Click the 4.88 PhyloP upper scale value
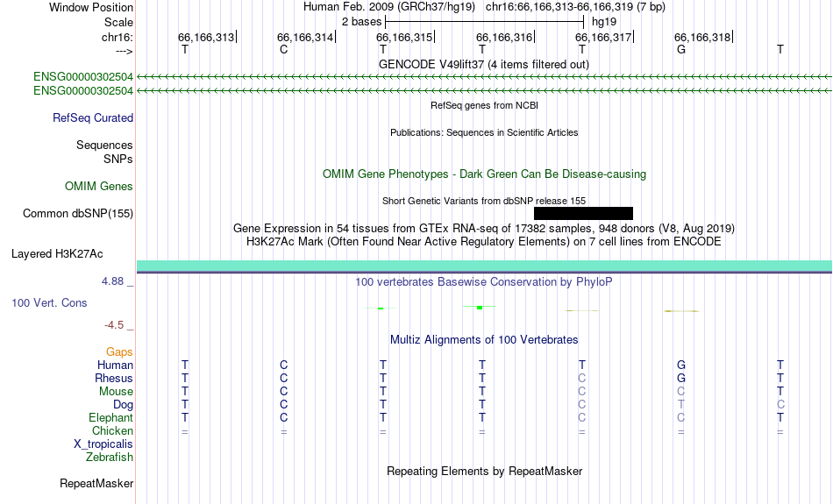 [x=112, y=281]
